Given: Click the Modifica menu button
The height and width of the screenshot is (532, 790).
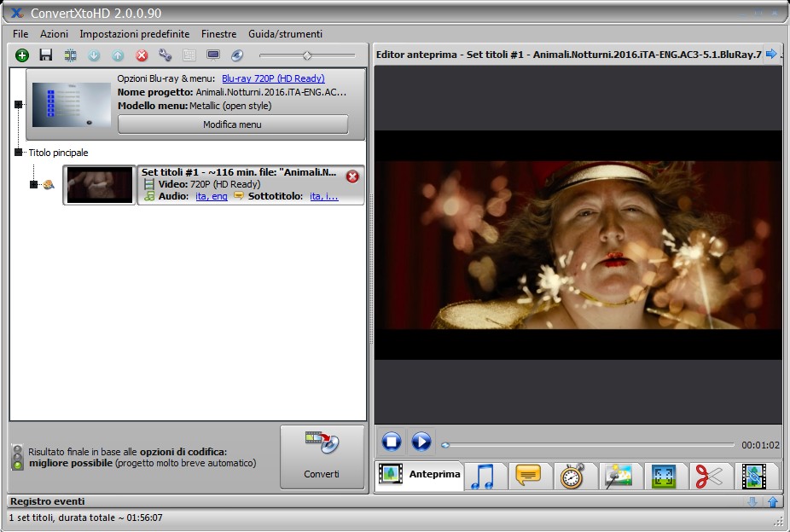Looking at the screenshot, I should click(x=233, y=124).
